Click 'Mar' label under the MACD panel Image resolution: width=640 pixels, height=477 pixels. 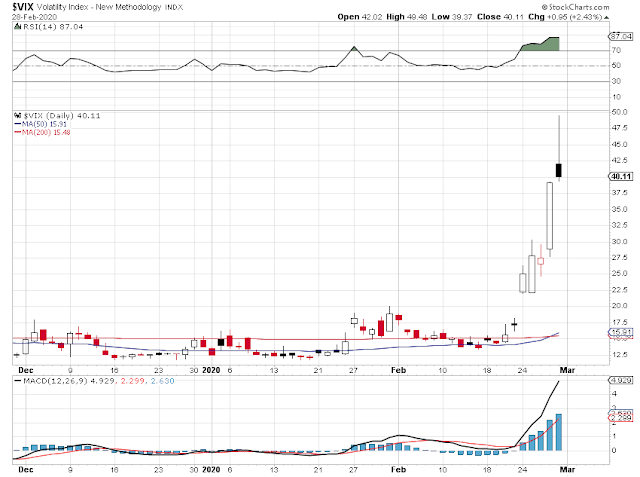coord(567,469)
